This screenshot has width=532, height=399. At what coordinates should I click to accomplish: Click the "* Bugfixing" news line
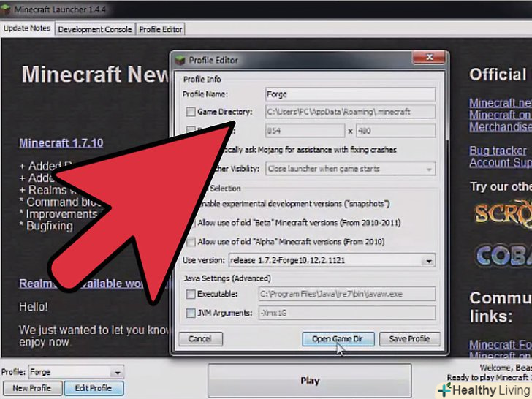(46, 226)
